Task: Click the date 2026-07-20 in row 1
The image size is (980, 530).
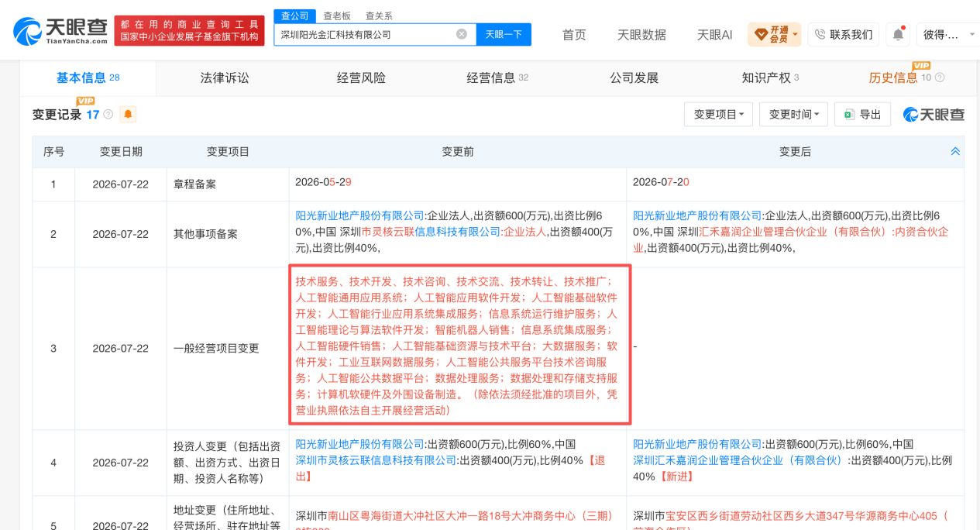Action: [661, 182]
